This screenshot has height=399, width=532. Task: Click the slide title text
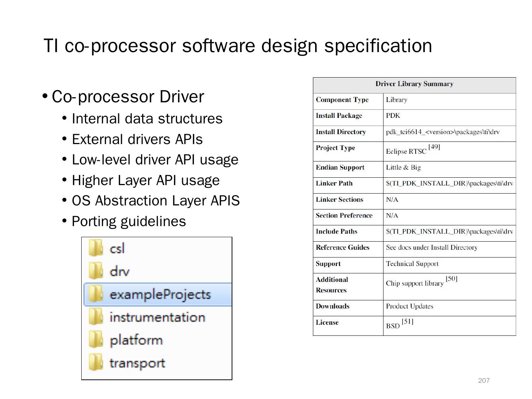(238, 46)
